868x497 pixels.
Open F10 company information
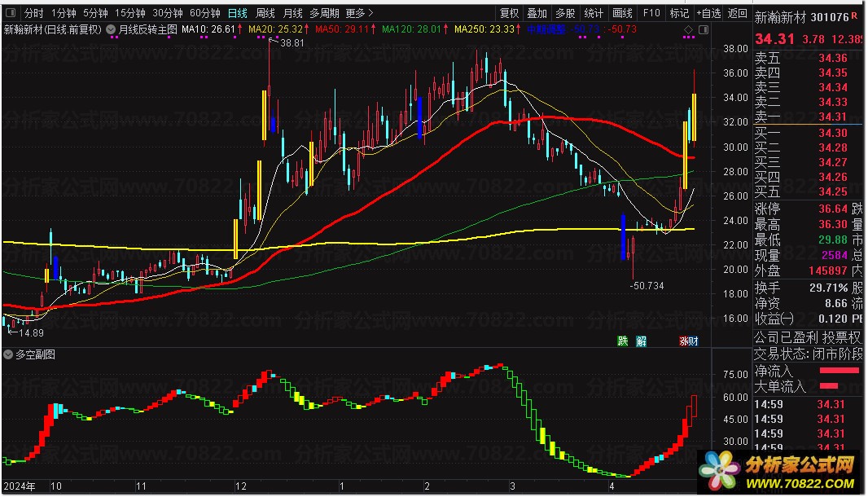[651, 13]
